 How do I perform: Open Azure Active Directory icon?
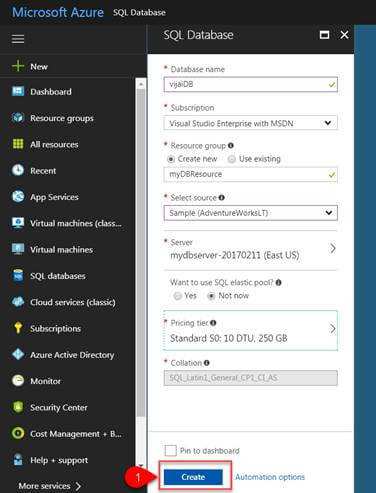tap(18, 354)
